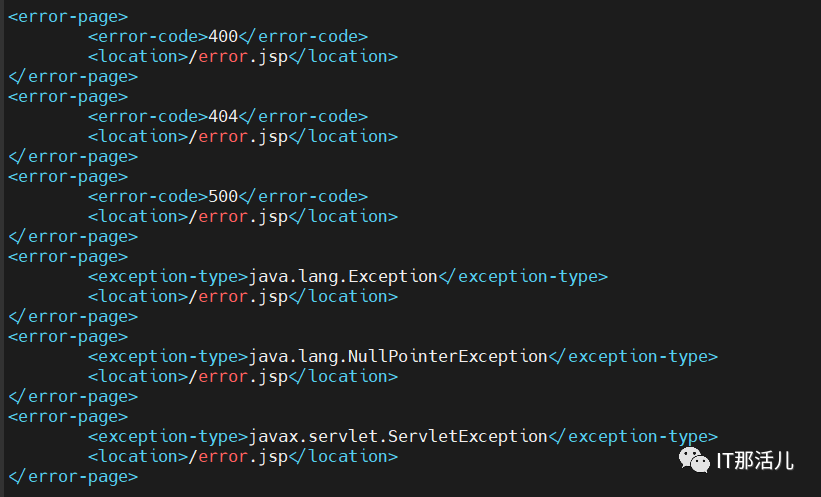Click the error code value 400
The width and height of the screenshot is (821, 497).
point(222,36)
